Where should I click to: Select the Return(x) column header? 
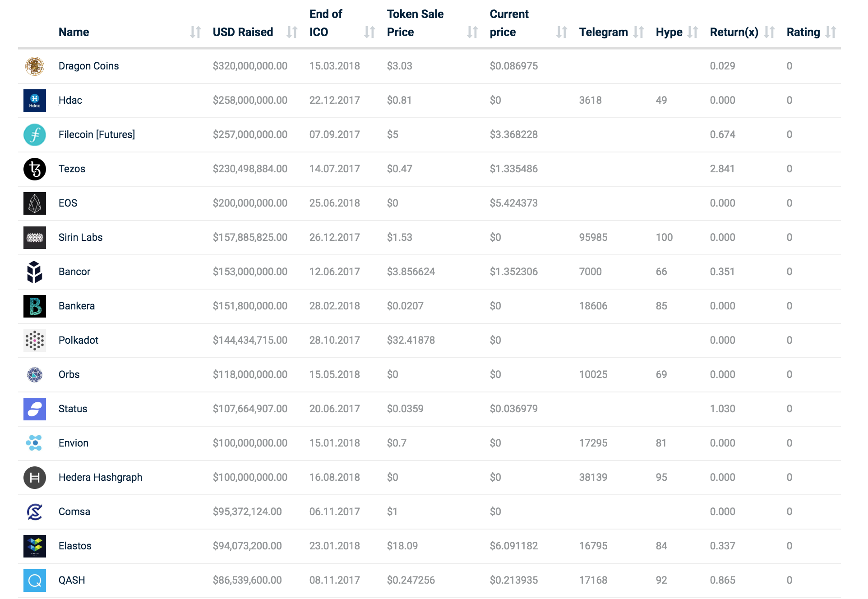[734, 32]
